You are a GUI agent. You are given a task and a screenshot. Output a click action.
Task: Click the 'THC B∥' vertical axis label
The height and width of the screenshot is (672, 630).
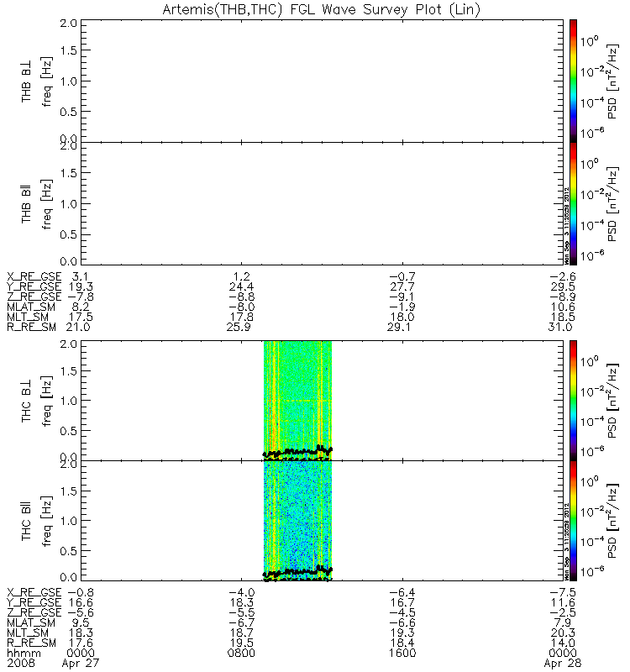27,521
